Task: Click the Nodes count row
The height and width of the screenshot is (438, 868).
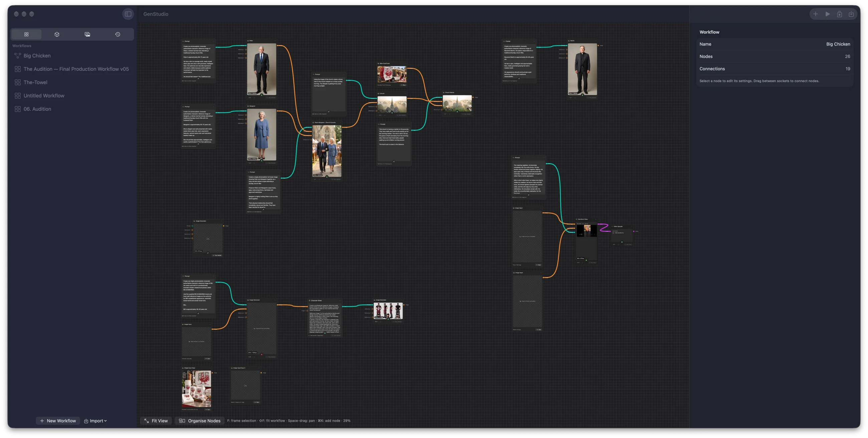Action: pos(775,56)
